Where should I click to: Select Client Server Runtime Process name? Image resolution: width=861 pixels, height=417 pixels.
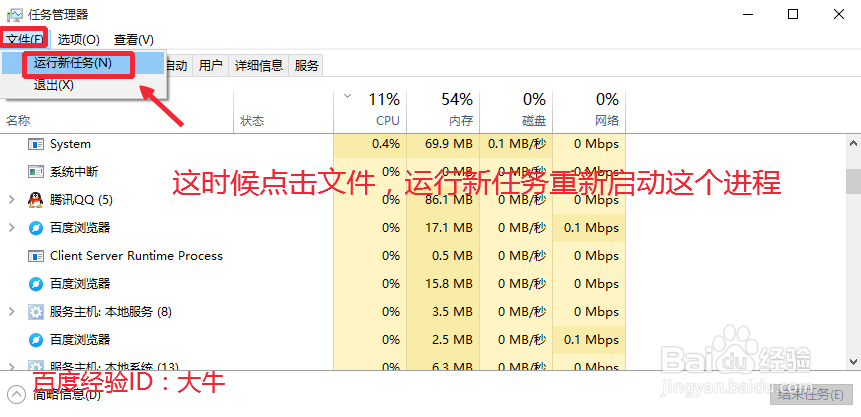coord(136,256)
